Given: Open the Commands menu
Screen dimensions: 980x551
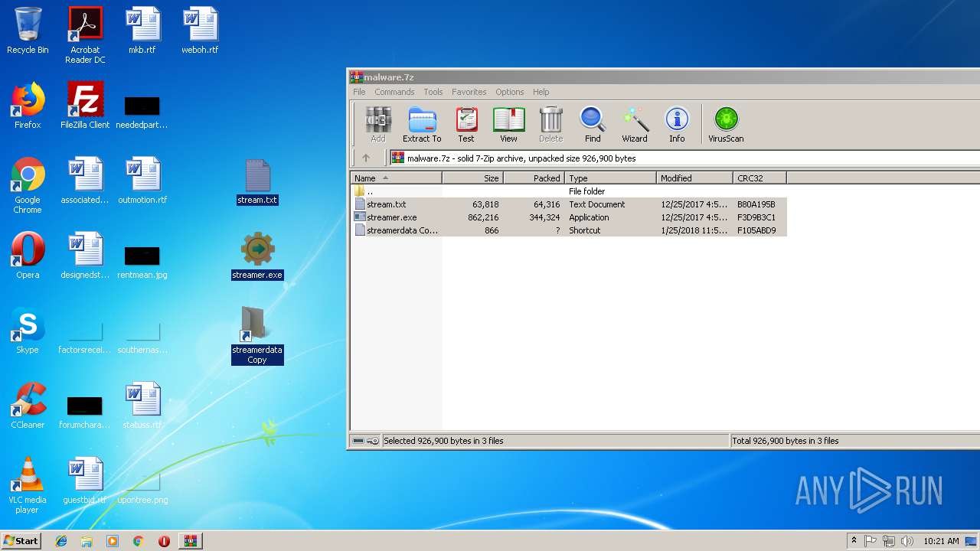Looking at the screenshot, I should tap(394, 92).
